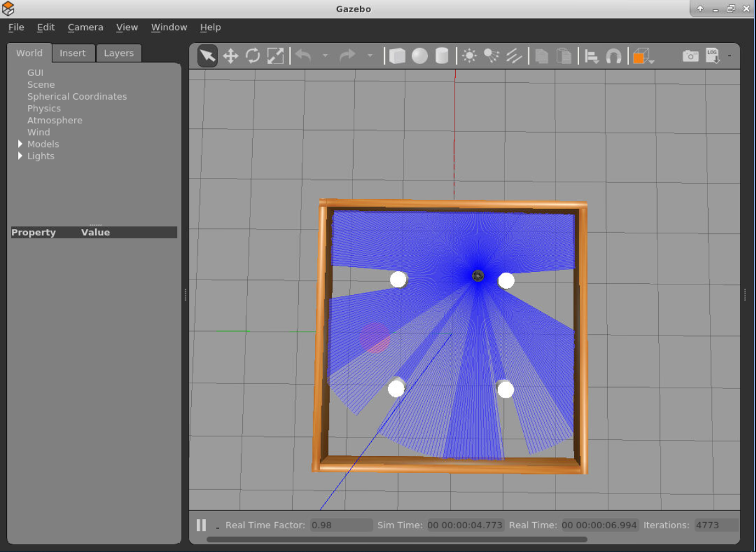Image resolution: width=756 pixels, height=552 pixels.
Task: Click the bottom horizontal scrollbar
Action: (x=397, y=540)
